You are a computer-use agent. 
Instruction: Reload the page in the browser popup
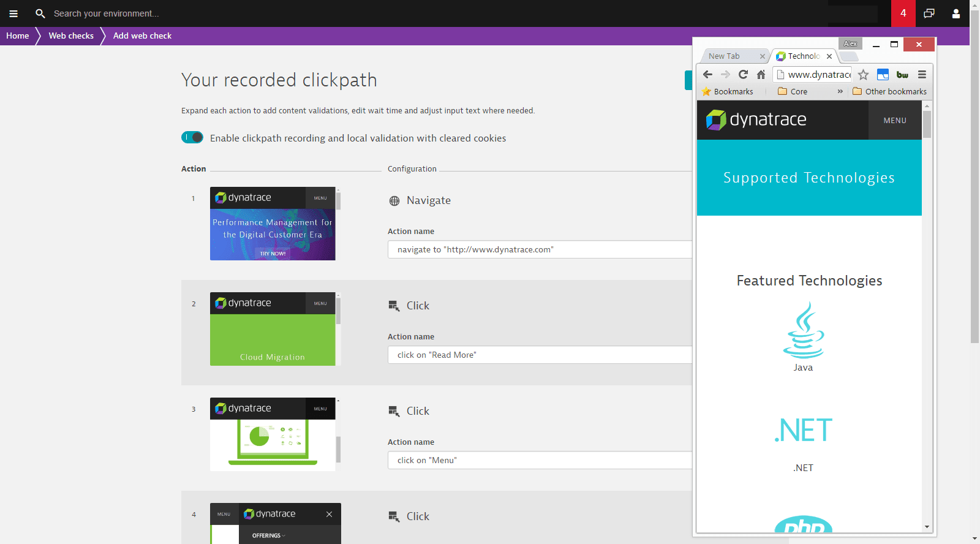tap(743, 75)
